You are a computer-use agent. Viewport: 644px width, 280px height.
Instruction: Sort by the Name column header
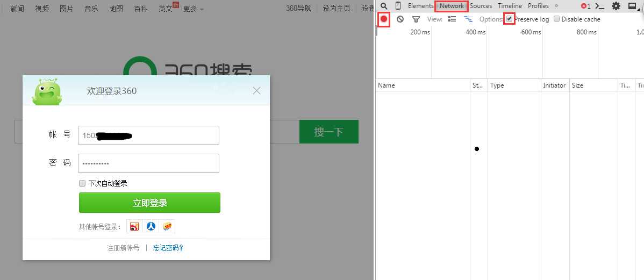point(423,85)
